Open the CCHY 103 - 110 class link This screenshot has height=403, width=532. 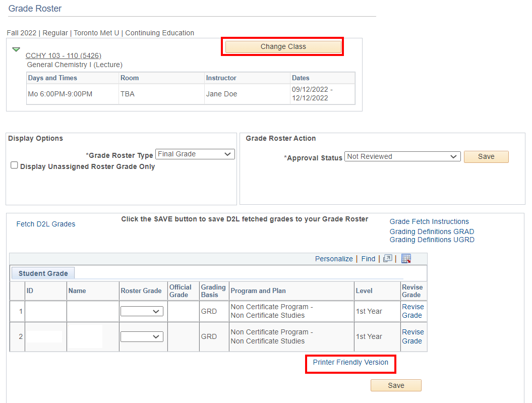point(64,55)
